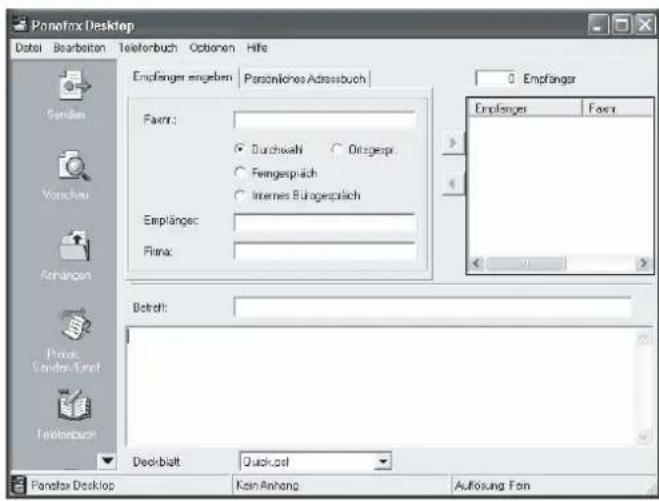Image resolution: width=659 pixels, height=501 pixels.
Task: Click the recipient list scroll-right arrow
Action: (x=643, y=264)
